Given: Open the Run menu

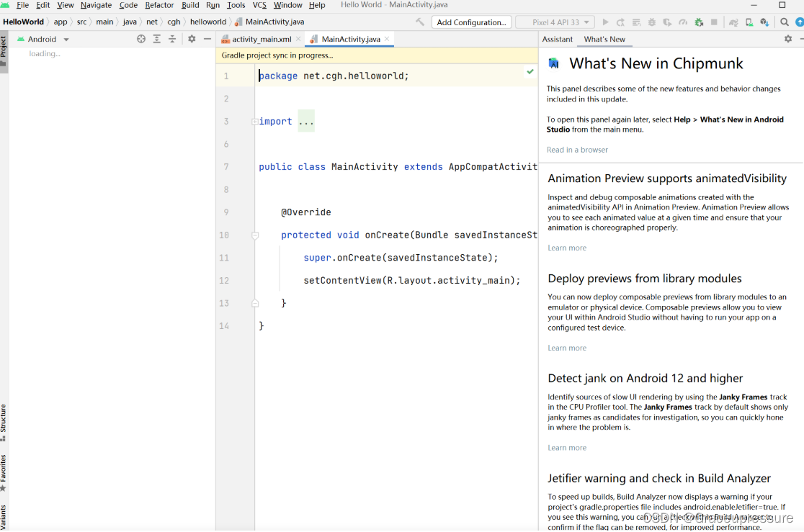Looking at the screenshot, I should point(213,5).
